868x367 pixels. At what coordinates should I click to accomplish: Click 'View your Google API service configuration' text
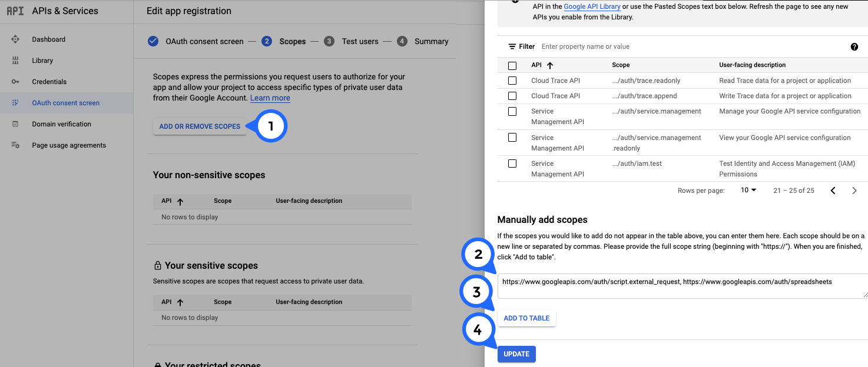click(x=785, y=138)
